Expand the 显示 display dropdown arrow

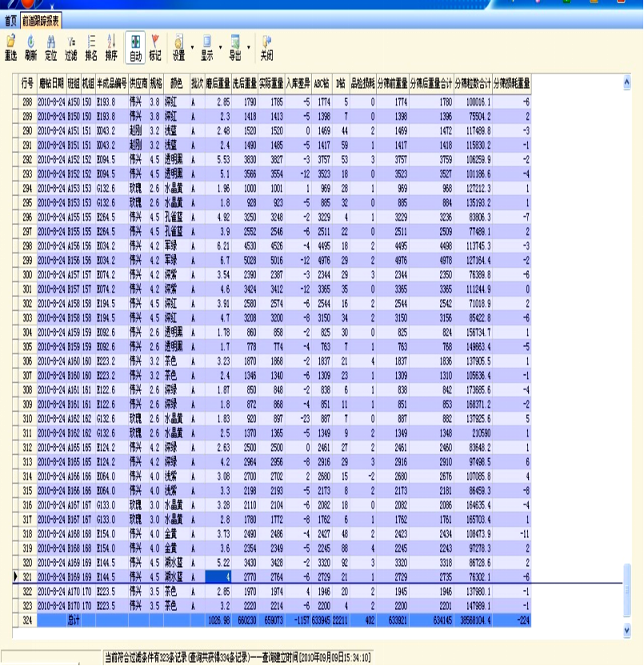click(x=220, y=46)
